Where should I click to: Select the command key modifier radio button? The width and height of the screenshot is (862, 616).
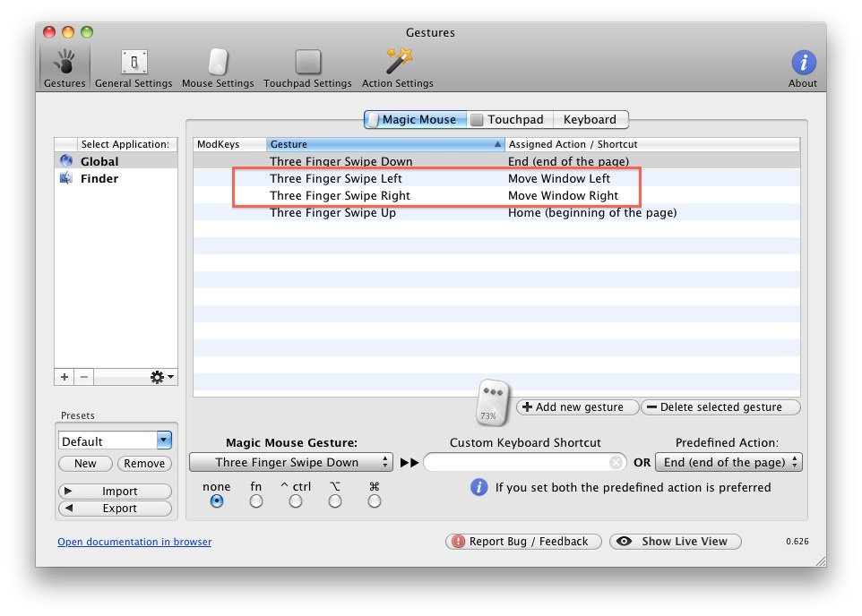click(375, 500)
